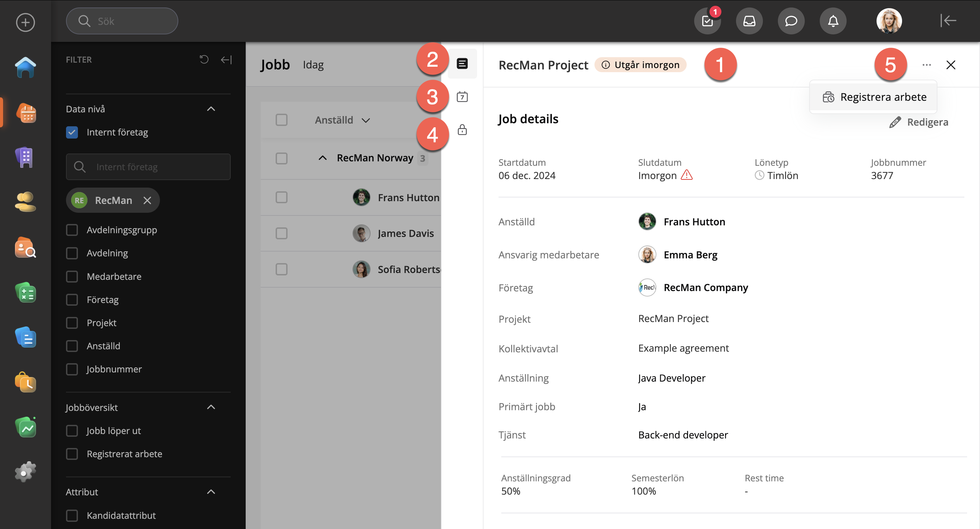
Task: Open the blue documents module icon
Action: tap(26, 337)
